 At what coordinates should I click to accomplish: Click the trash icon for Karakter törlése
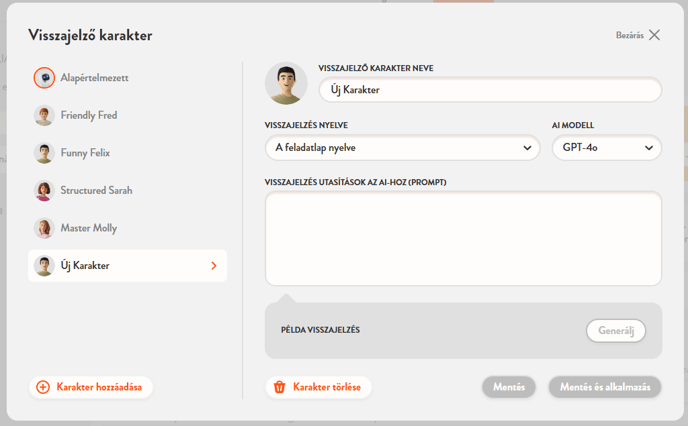point(280,387)
